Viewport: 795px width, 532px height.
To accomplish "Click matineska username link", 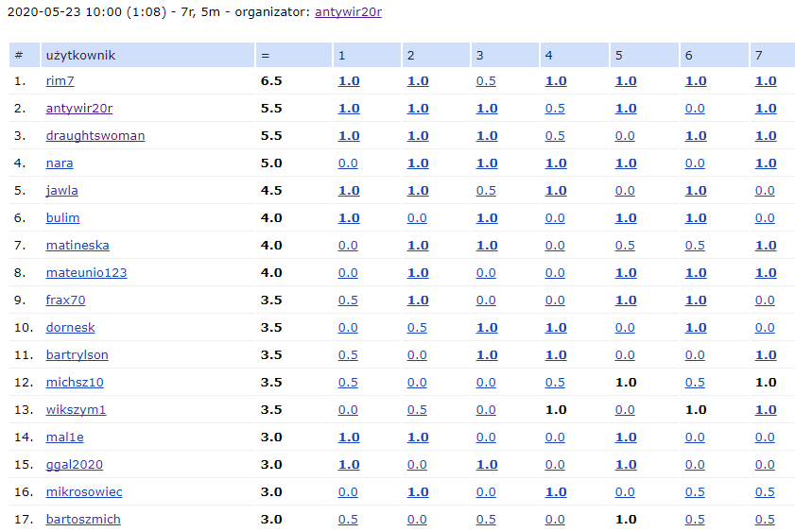I will point(78,246).
